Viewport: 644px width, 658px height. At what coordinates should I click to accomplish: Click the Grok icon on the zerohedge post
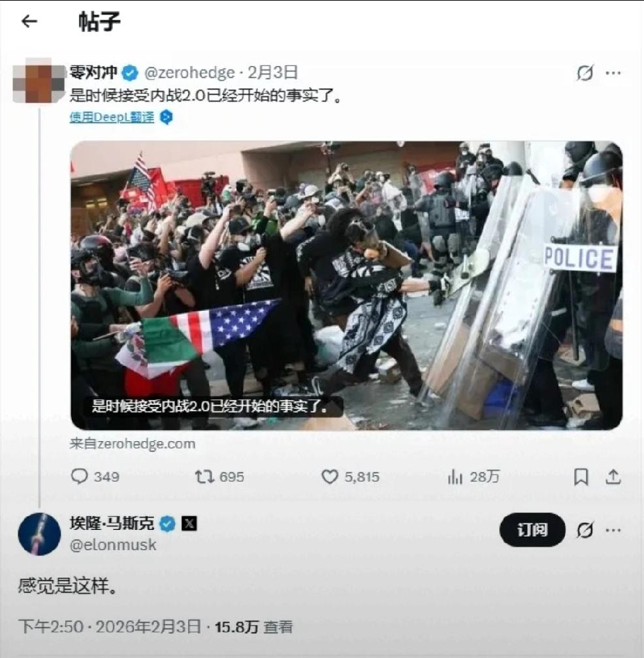pos(585,73)
